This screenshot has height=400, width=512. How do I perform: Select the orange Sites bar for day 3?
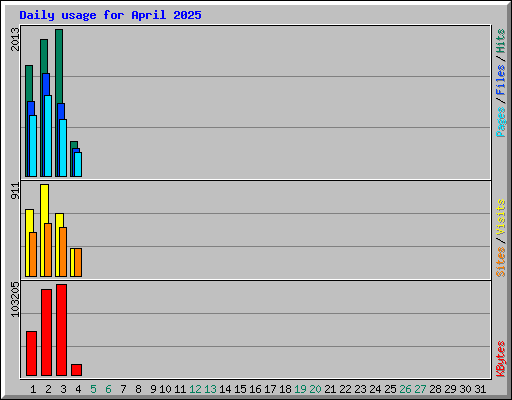click(x=63, y=252)
